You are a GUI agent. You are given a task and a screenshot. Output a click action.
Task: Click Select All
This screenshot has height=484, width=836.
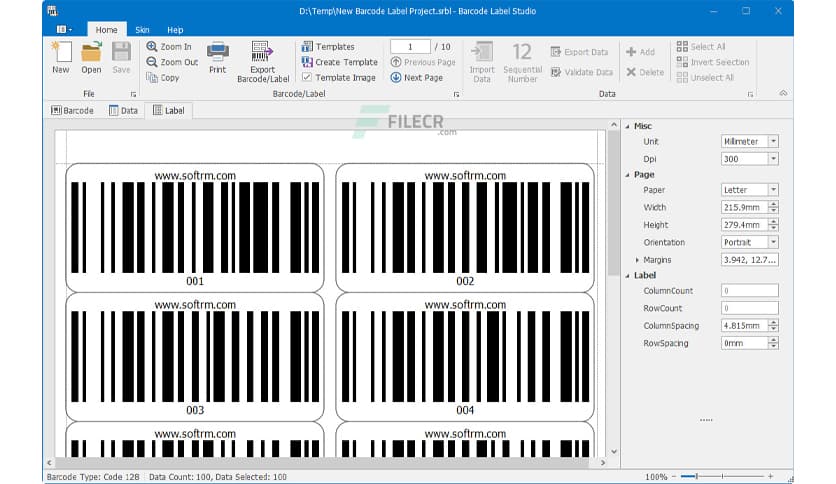pos(701,47)
